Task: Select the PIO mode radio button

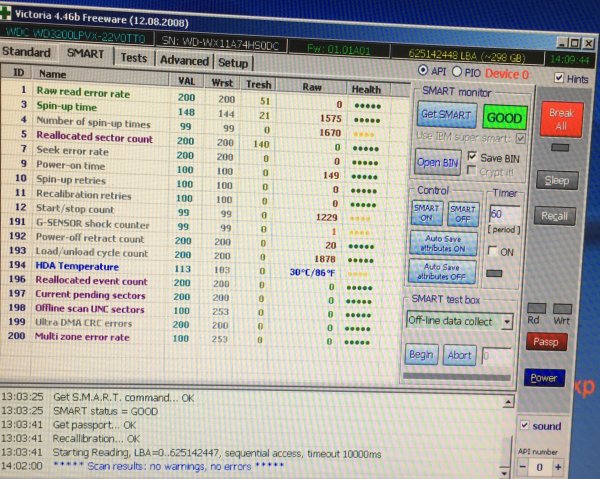Action: click(x=458, y=72)
